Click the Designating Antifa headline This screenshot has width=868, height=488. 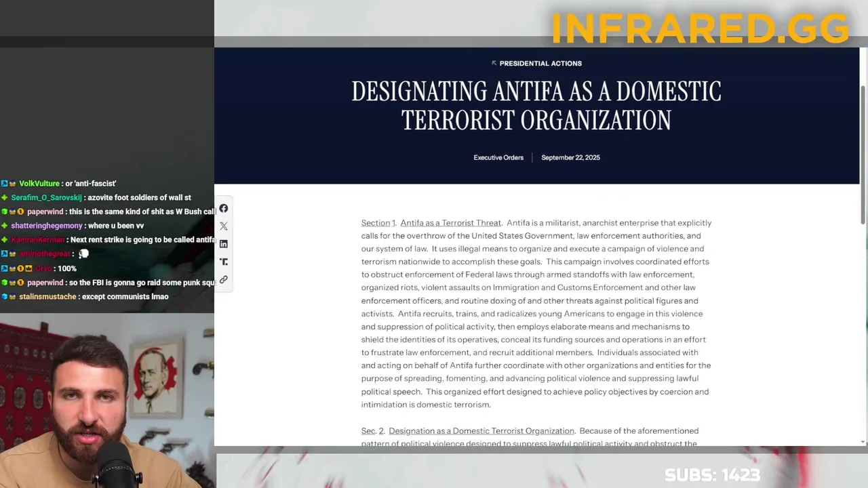click(x=536, y=105)
